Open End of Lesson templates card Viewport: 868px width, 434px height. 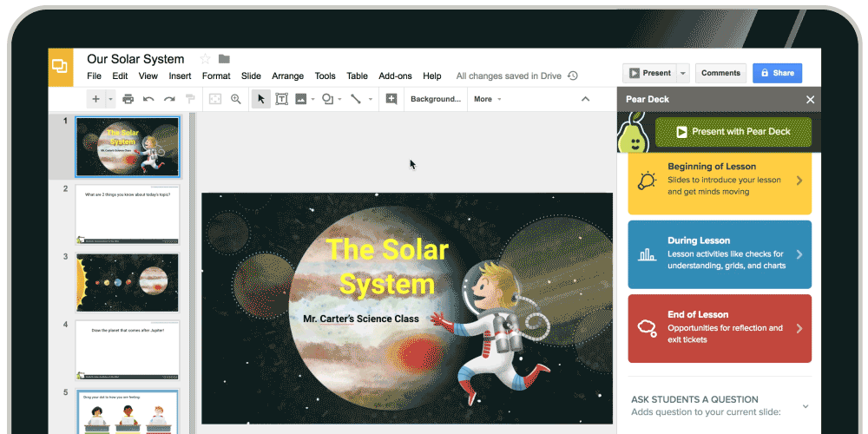click(720, 328)
